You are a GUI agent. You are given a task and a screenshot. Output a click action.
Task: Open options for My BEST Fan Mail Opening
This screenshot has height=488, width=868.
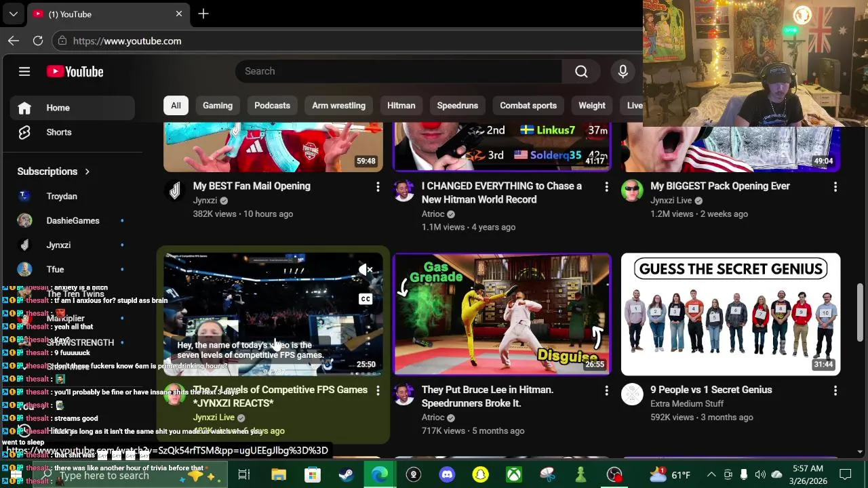[x=378, y=186]
